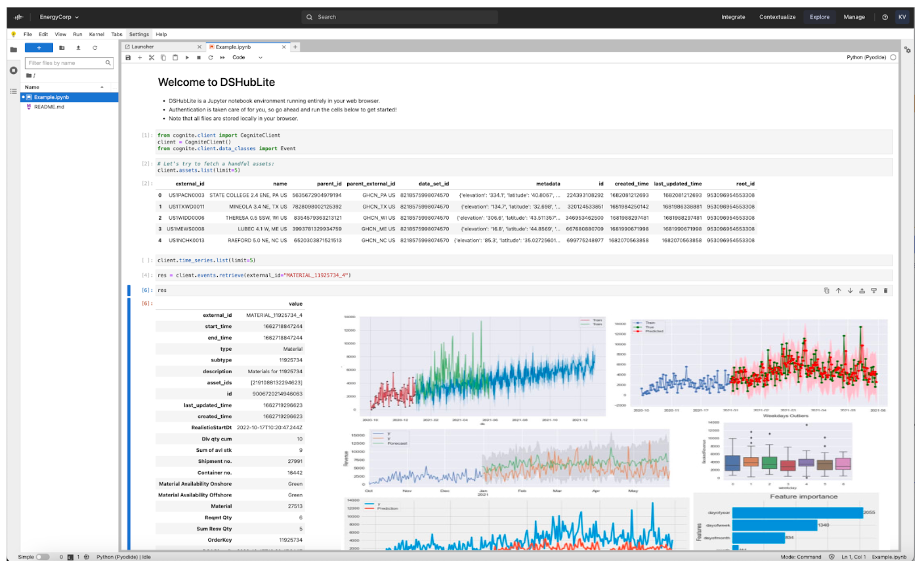
Task: Click the Filter files by name field
Action: click(70, 63)
